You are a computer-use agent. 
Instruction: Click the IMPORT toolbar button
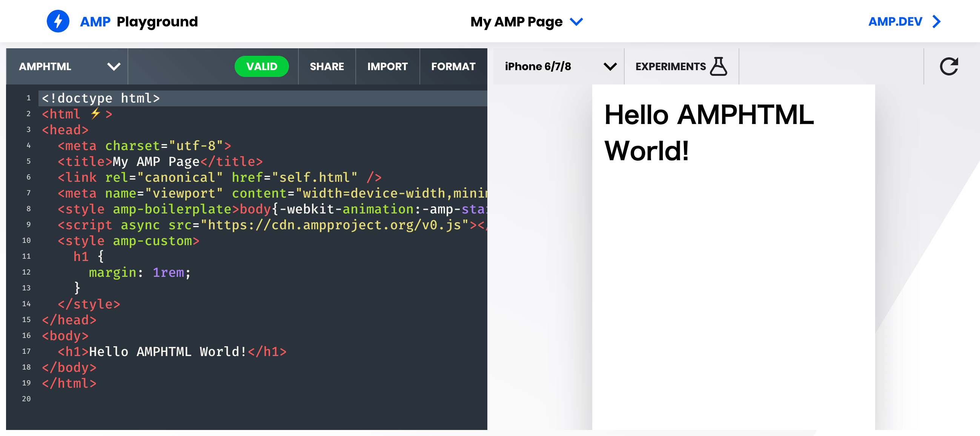click(x=387, y=67)
